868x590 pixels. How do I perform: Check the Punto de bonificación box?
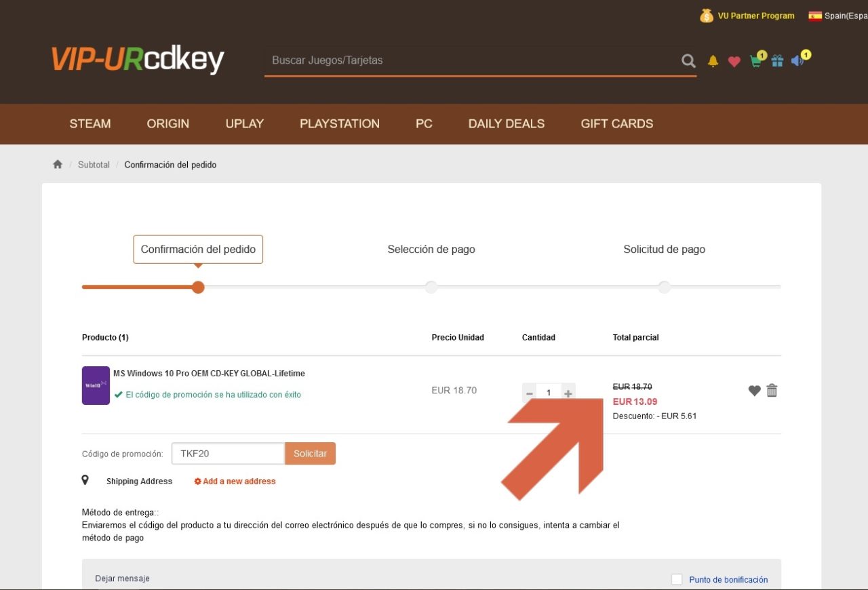pyautogui.click(x=677, y=579)
